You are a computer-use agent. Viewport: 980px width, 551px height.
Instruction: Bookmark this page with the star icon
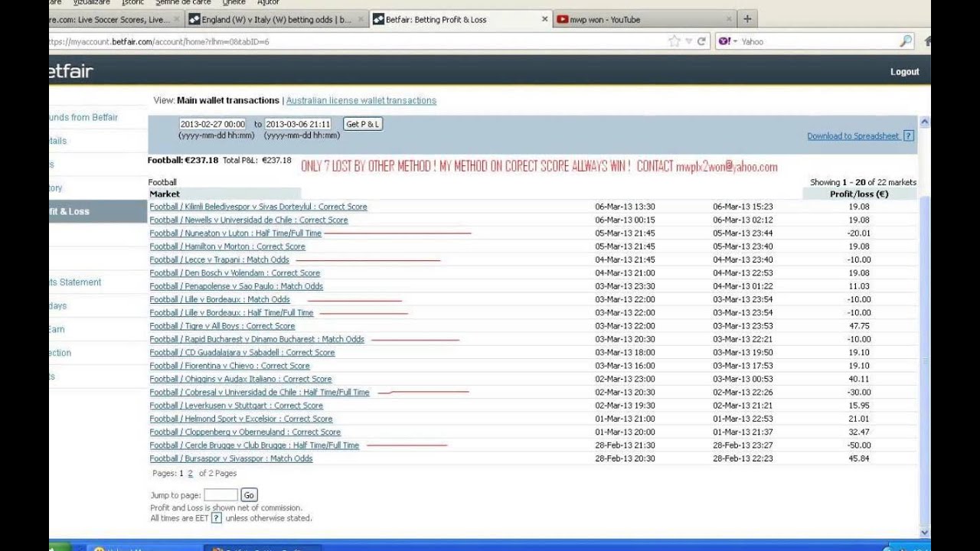(x=674, y=41)
